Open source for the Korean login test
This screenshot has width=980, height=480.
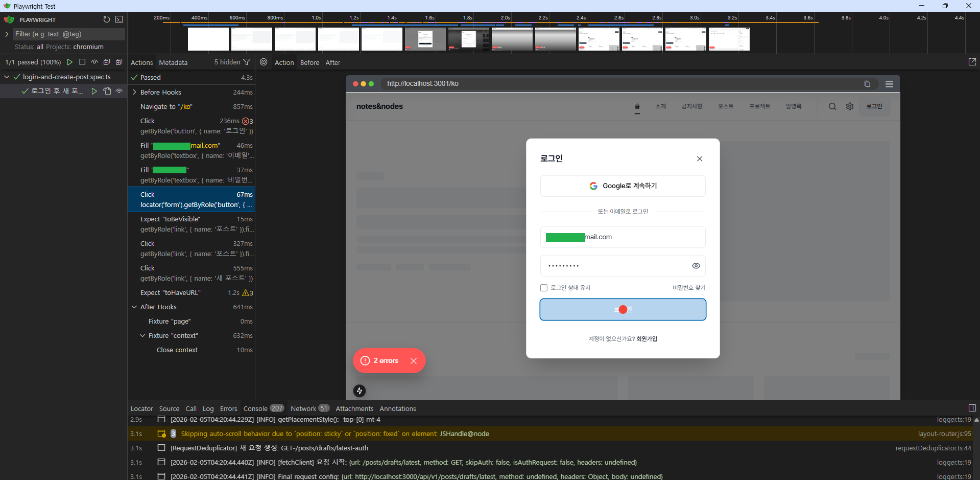pyautogui.click(x=107, y=91)
